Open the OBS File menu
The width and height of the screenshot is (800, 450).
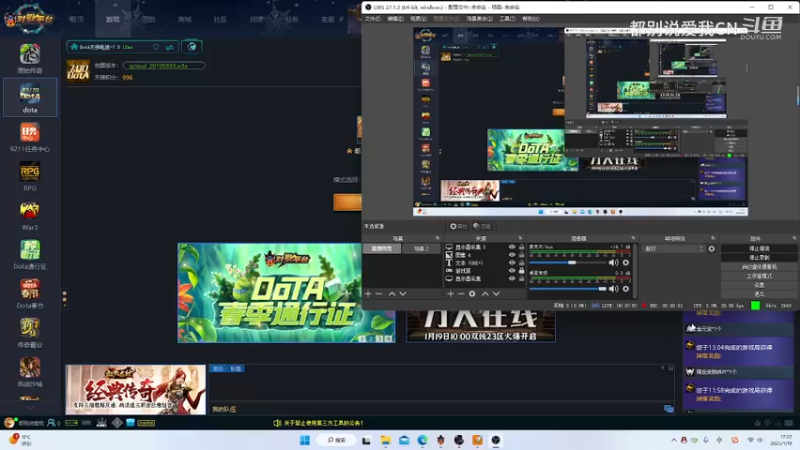372,19
